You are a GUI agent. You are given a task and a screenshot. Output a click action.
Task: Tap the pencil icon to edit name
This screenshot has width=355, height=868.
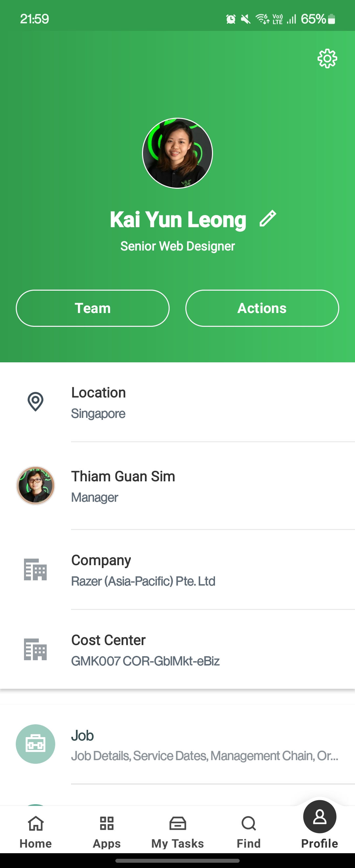268,218
